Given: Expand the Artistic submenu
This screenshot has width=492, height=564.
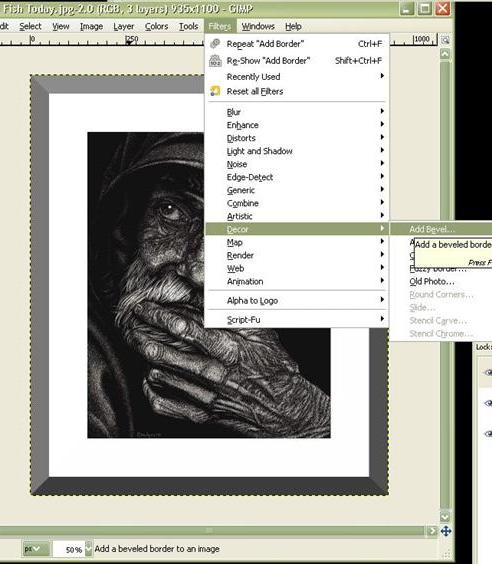Looking at the screenshot, I should [x=297, y=216].
